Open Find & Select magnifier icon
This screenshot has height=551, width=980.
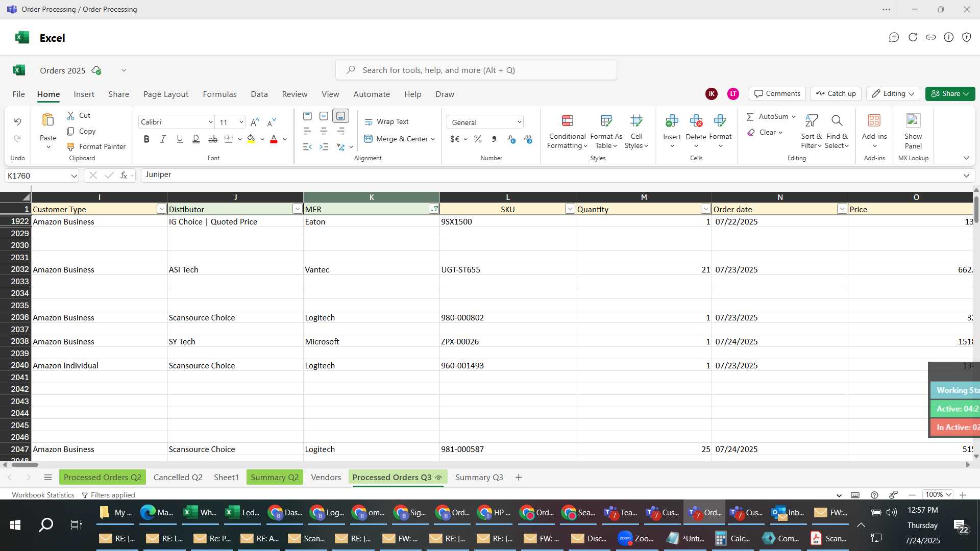(x=837, y=121)
